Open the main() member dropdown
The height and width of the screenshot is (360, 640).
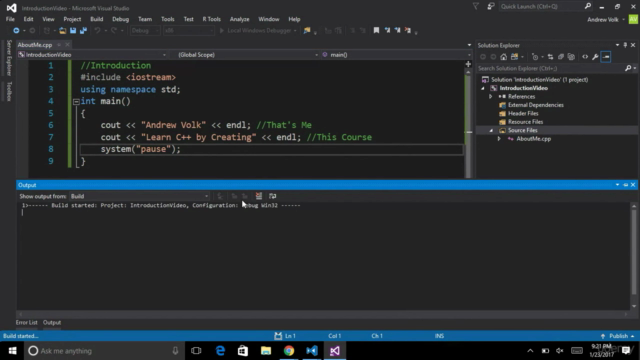tap(396, 55)
